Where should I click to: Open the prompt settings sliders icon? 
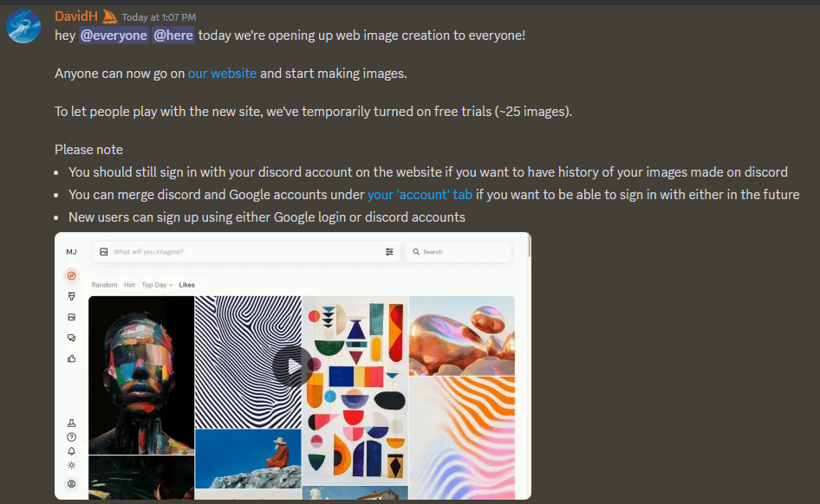tap(389, 252)
